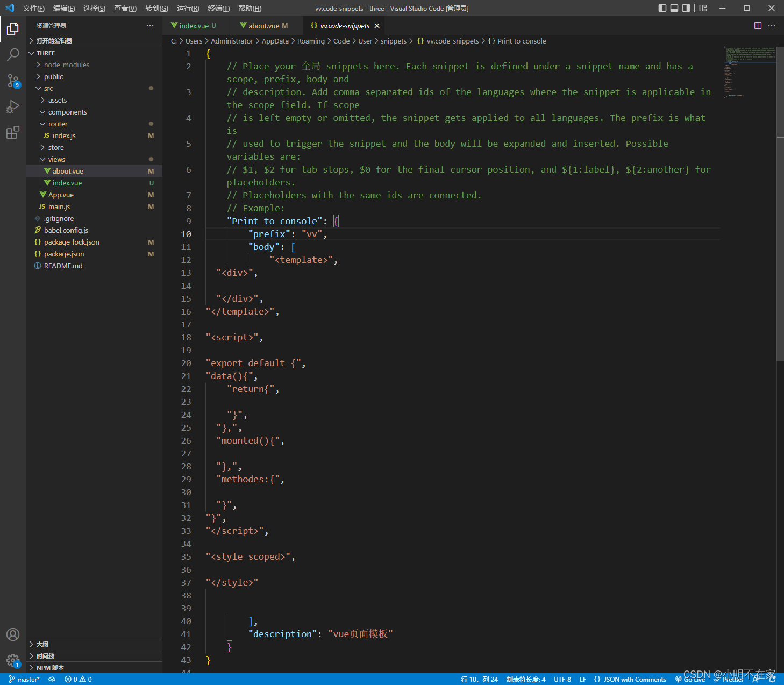Viewport: 784px width, 685px height.
Task: Click the editor vertical scrollbar
Action: (x=780, y=204)
